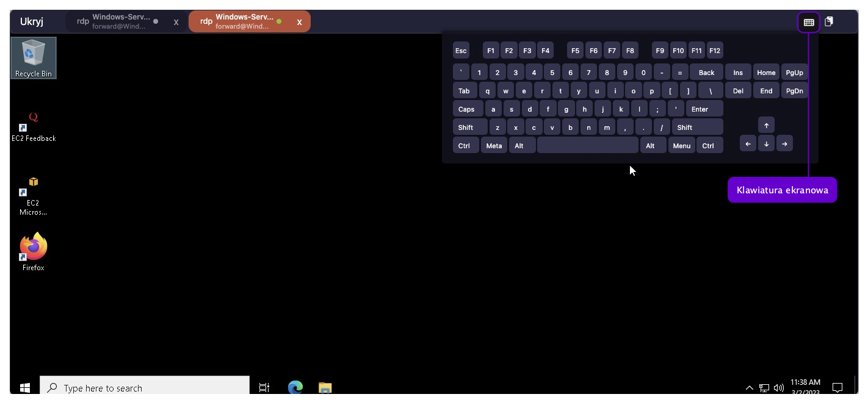
Task: Toggle the on-screen keyboard icon
Action: pos(808,22)
